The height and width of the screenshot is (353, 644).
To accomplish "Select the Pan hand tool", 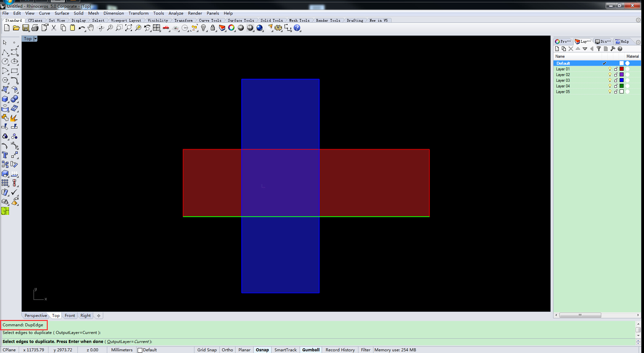I will tap(91, 28).
